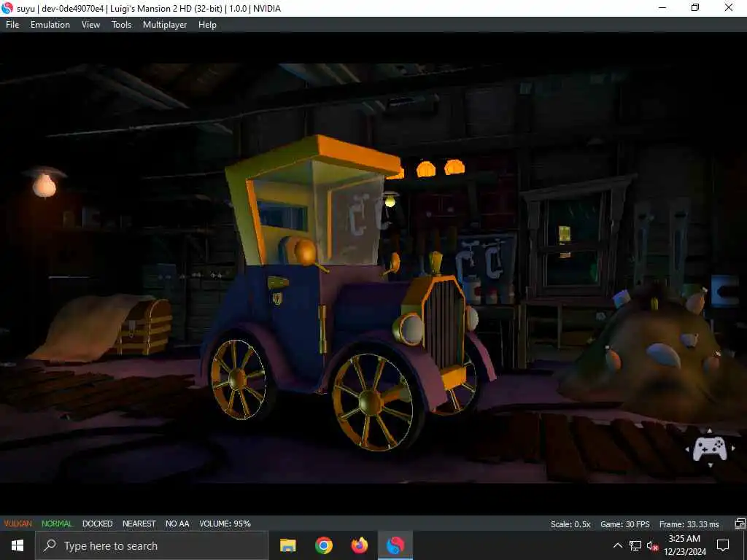Open the clock showing 3:25 AM
This screenshot has height=560, width=747.
(x=684, y=545)
